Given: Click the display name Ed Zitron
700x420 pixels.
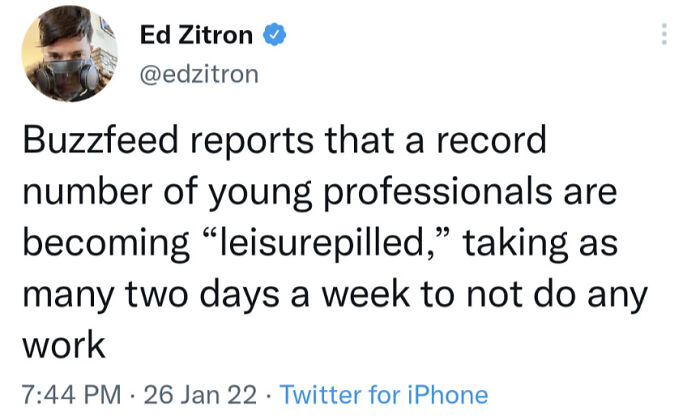Looking at the screenshot, I should (x=197, y=36).
